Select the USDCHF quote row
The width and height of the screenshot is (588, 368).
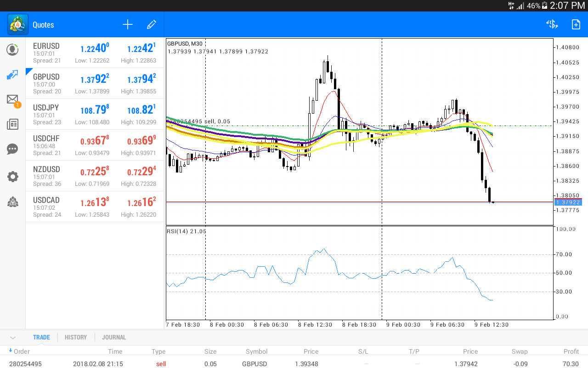pos(95,145)
